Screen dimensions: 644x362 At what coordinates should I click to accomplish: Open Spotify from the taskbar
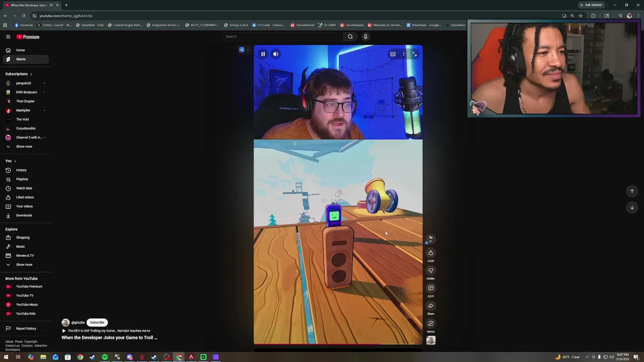(105, 357)
